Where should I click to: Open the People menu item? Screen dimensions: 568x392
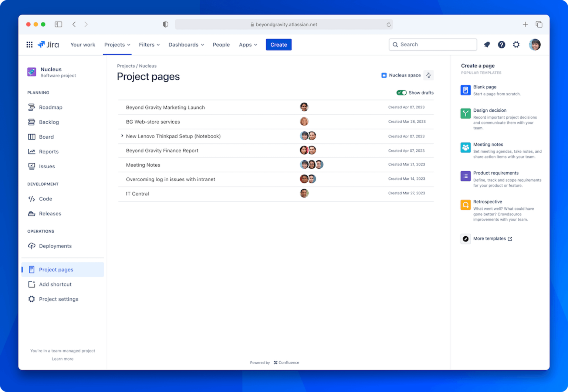point(221,44)
